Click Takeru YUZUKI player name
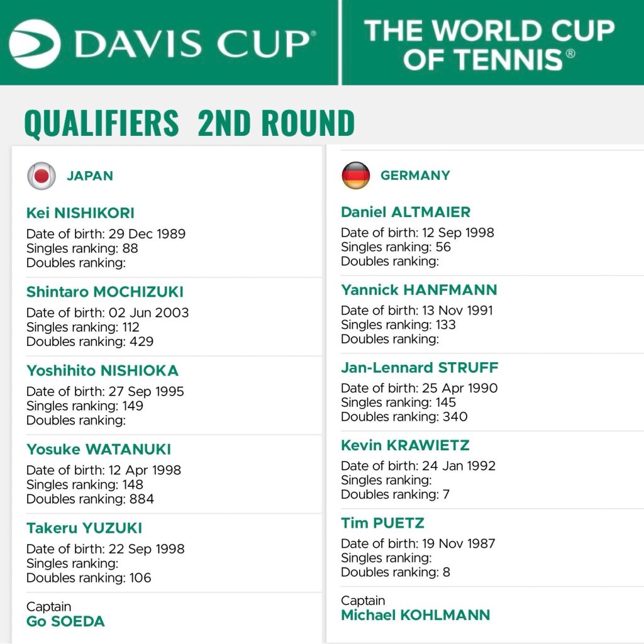 (84, 528)
